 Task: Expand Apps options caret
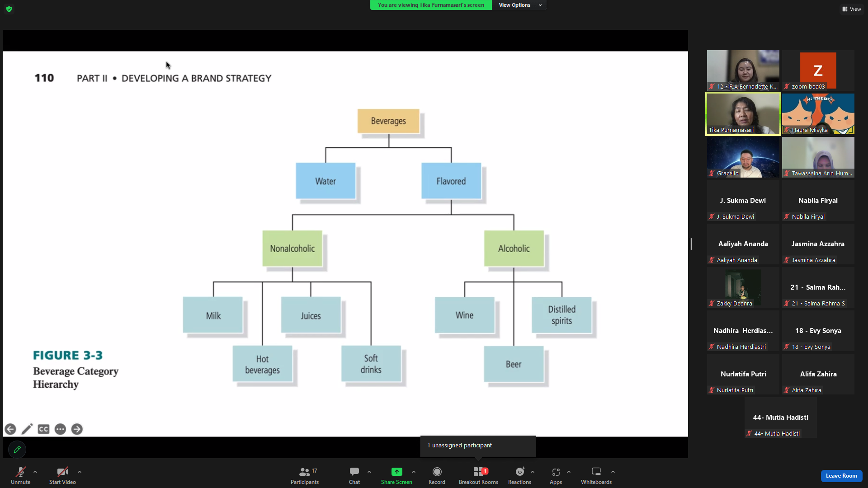tap(569, 472)
